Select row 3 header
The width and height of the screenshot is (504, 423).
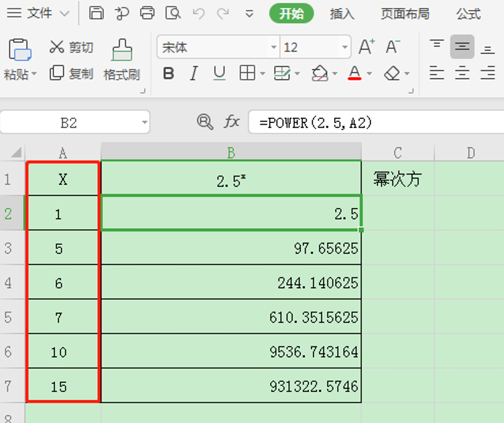[12, 248]
